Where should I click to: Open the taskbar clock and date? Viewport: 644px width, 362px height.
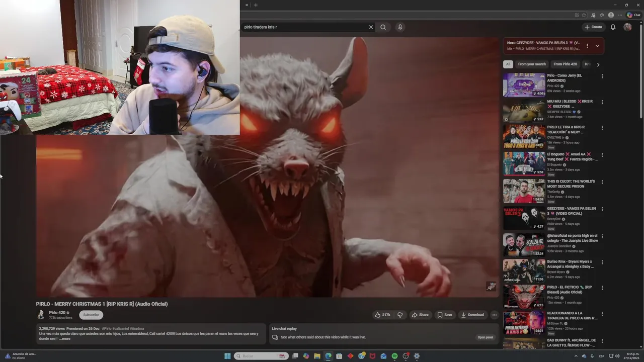pyautogui.click(x=632, y=356)
